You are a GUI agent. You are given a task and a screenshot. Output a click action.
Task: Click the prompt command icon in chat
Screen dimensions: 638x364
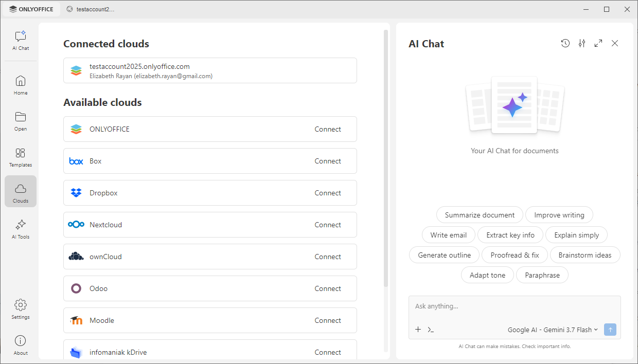431,330
